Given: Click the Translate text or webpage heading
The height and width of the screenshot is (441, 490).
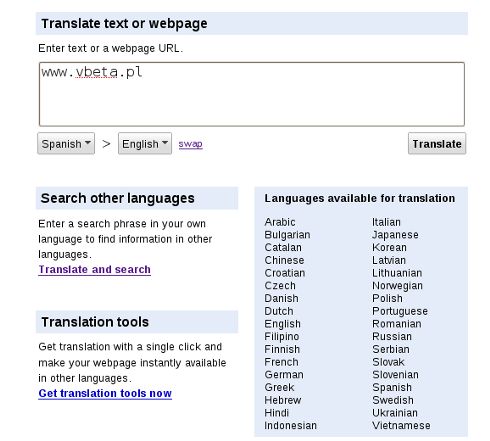Looking at the screenshot, I should [x=124, y=24].
